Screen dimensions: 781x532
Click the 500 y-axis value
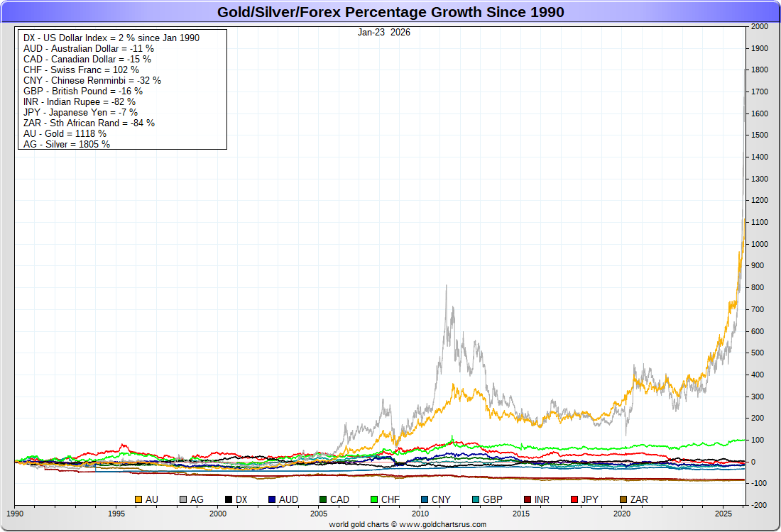click(758, 353)
